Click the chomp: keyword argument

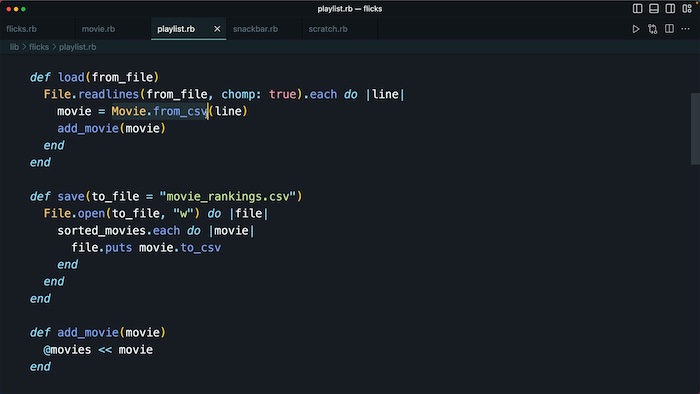tap(241, 94)
